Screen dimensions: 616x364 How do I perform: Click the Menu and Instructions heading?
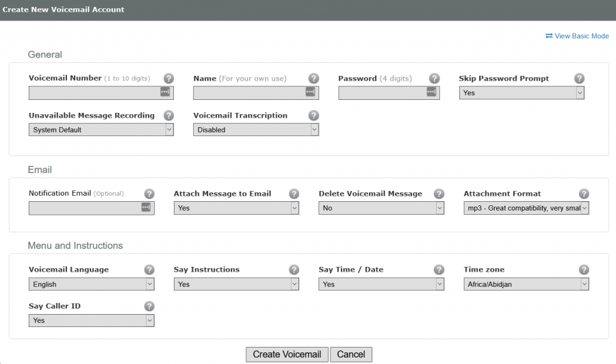coord(75,246)
